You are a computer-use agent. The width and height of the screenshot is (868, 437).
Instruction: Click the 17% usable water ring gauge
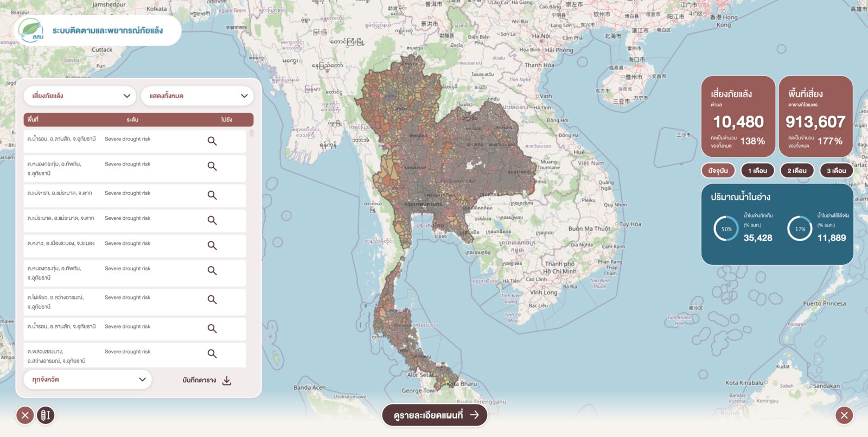800,229
